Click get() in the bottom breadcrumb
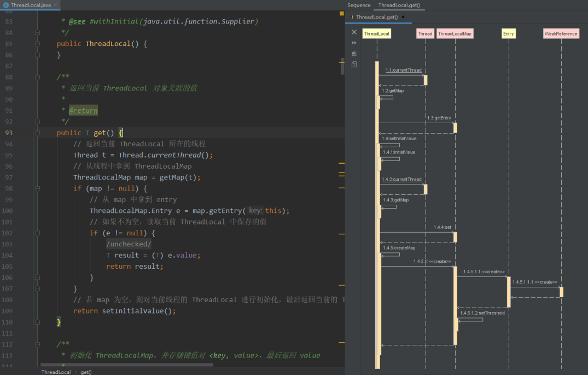Viewport: 588px width, 375px height. tap(86, 372)
